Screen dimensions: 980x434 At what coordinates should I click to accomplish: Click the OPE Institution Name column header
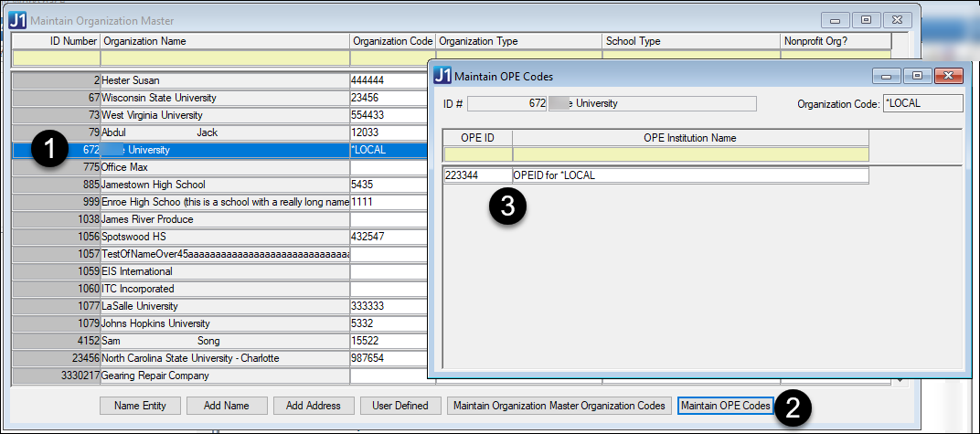[689, 138]
